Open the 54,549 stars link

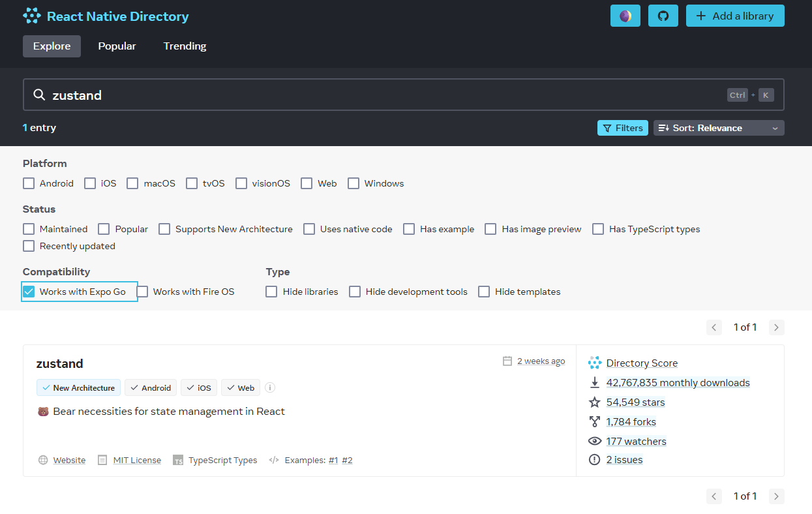tap(636, 402)
